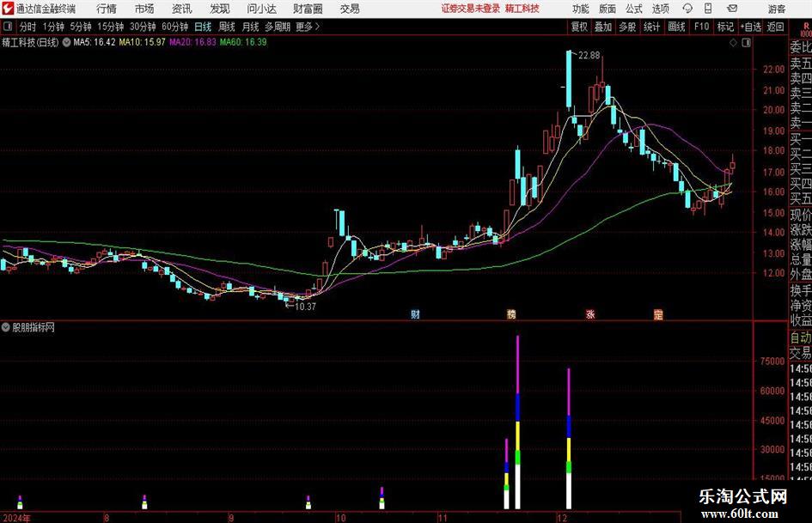Open the 公式 menu

[x=634, y=9]
